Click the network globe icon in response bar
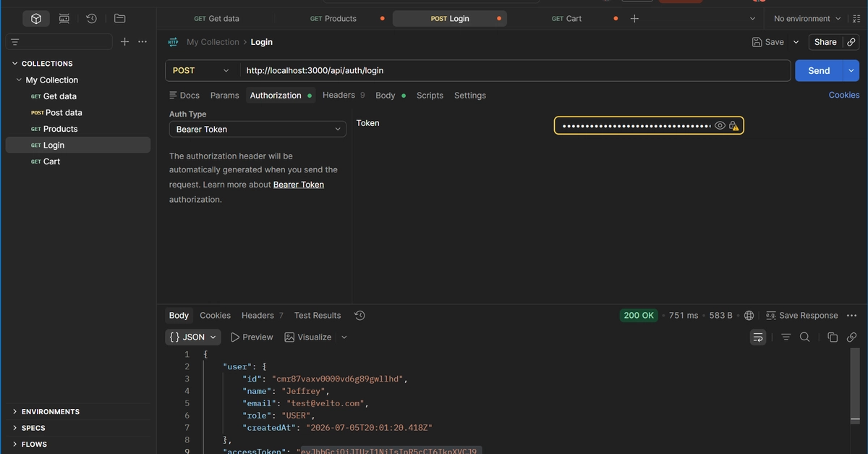 coord(749,316)
